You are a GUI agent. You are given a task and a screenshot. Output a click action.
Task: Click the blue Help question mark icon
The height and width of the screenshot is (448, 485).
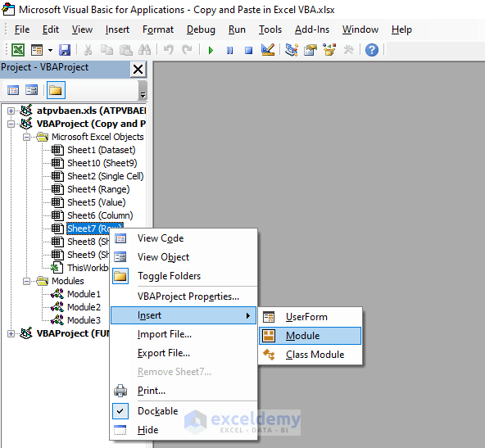pyautogui.click(x=372, y=50)
